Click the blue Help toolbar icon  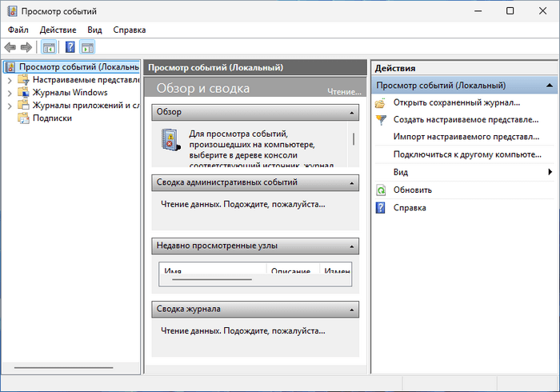pos(70,48)
